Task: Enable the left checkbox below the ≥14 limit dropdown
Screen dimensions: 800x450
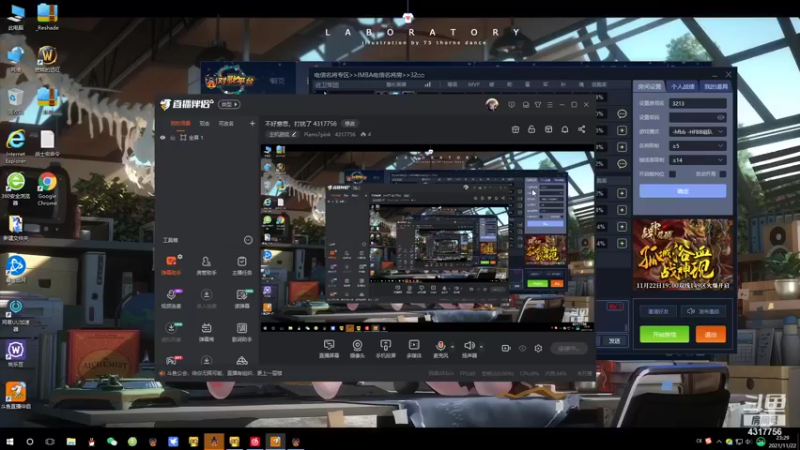Action: 672,174
